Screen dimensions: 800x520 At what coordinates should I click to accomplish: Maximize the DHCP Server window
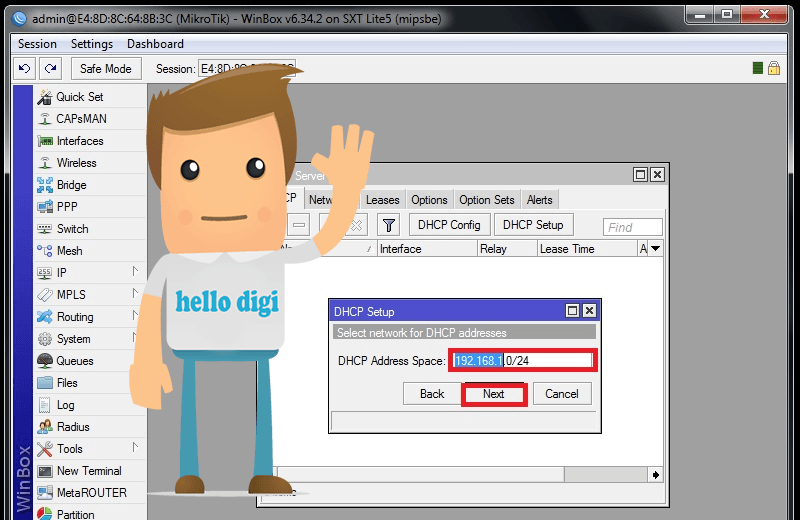point(640,175)
